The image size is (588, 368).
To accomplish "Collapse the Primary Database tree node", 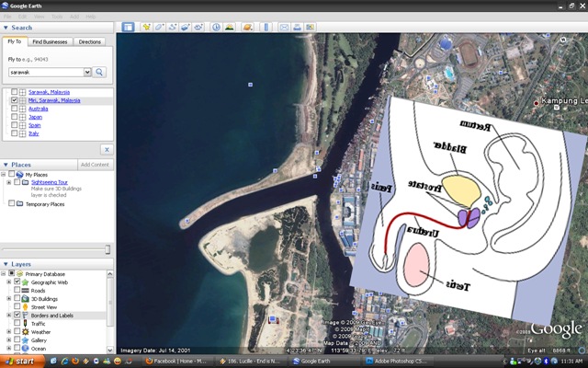I will click(4, 274).
